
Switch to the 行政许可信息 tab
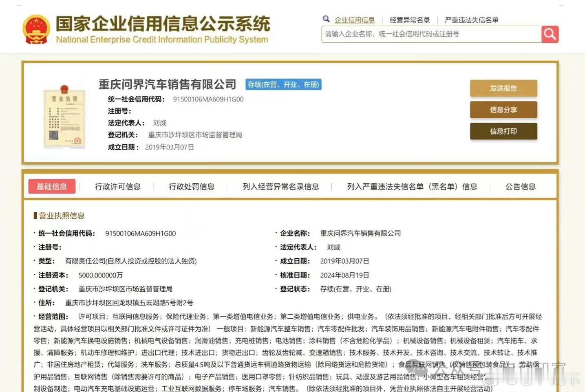(x=118, y=187)
